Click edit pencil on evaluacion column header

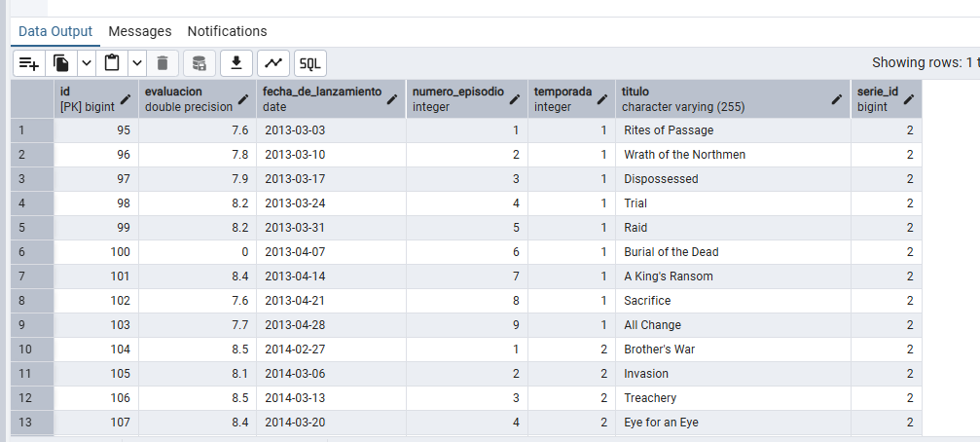[243, 98]
